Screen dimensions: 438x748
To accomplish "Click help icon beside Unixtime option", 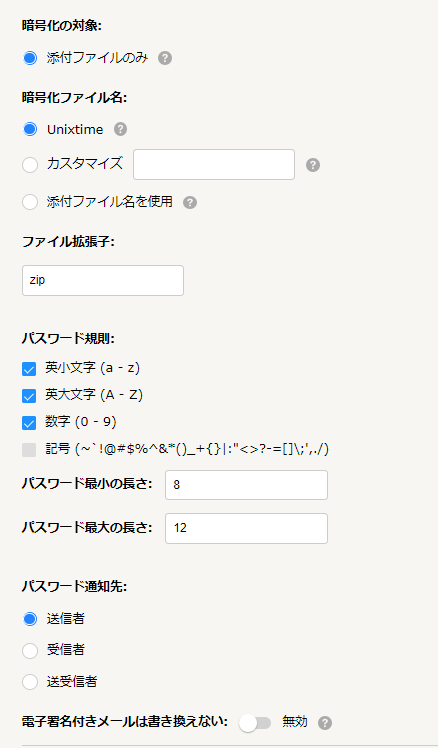I will coord(120,129).
